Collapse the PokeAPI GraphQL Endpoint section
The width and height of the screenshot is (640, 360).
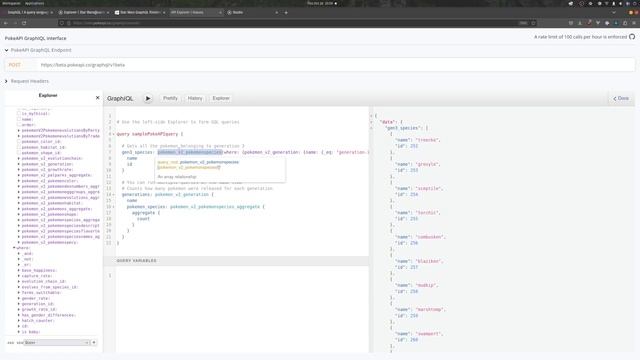click(x=7, y=50)
